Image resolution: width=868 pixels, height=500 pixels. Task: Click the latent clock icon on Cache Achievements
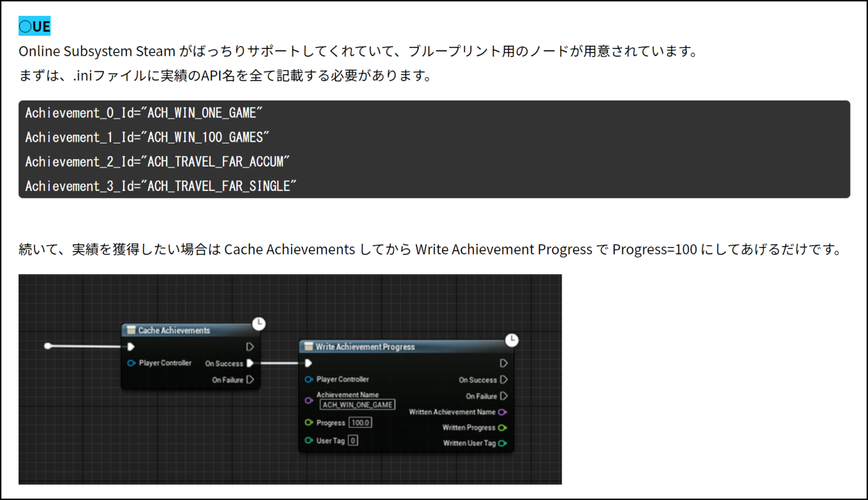pos(259,323)
